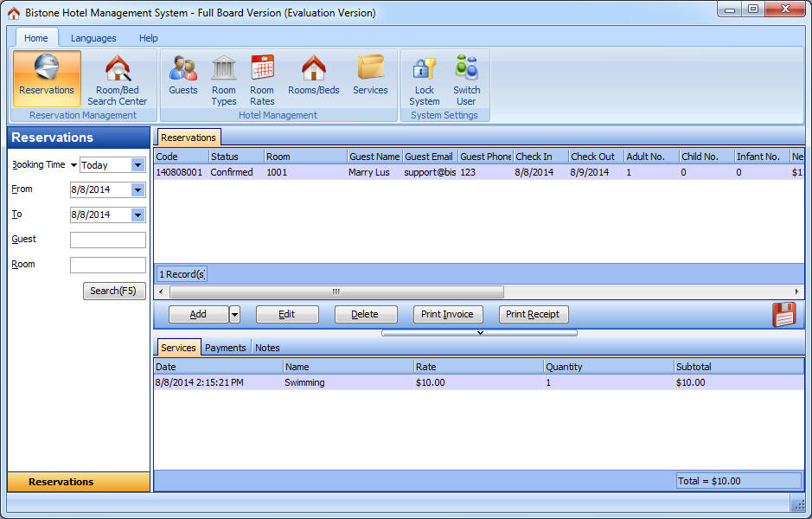
Task: Click inside the Guest input field
Action: (x=107, y=240)
